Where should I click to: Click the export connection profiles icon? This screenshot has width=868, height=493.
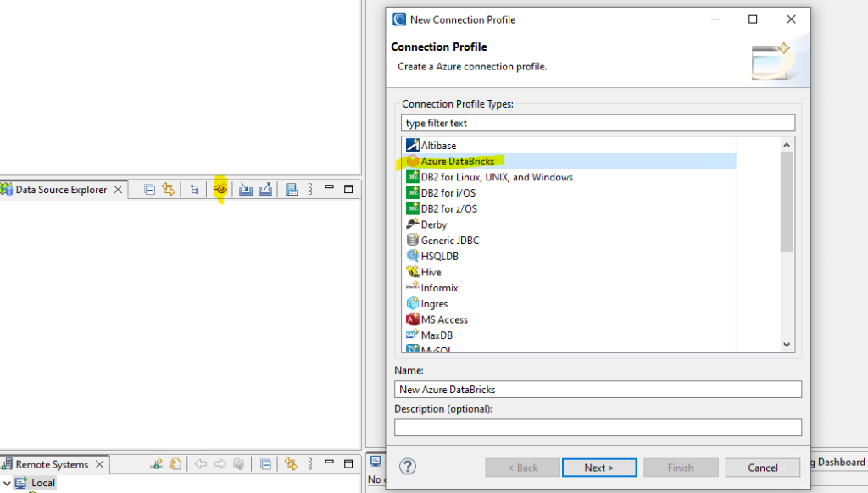(265, 190)
